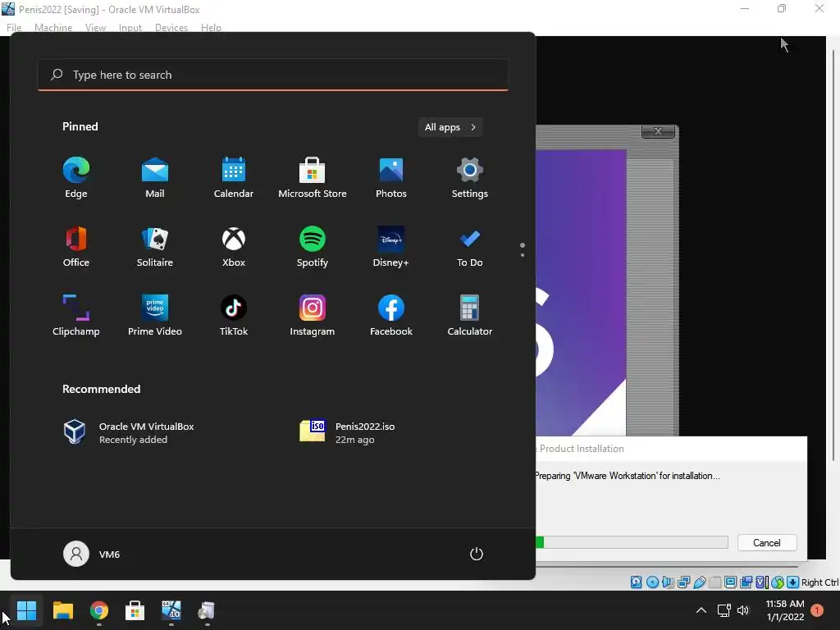Open Microsoft Store from the taskbar
The width and height of the screenshot is (840, 630).
point(135,610)
